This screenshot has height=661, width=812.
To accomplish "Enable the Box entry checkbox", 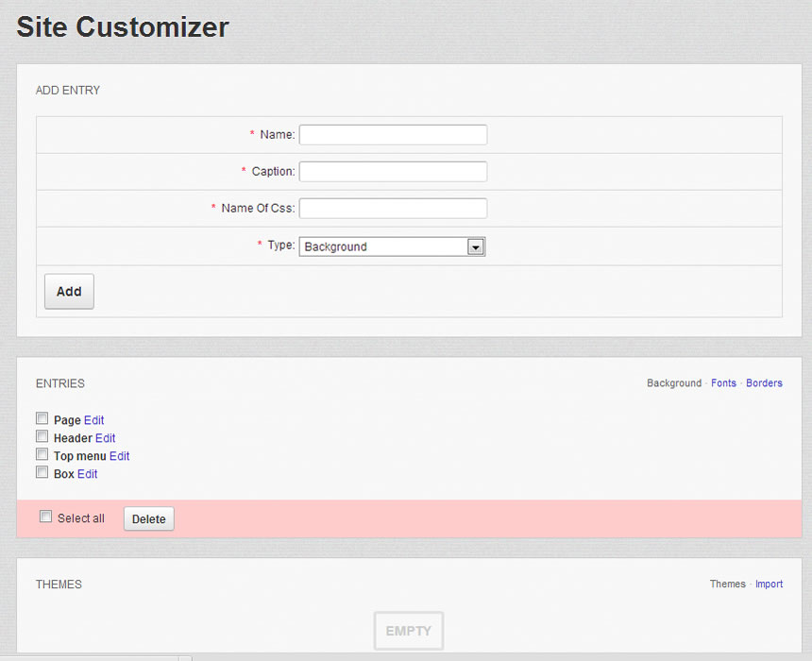I will coord(42,472).
